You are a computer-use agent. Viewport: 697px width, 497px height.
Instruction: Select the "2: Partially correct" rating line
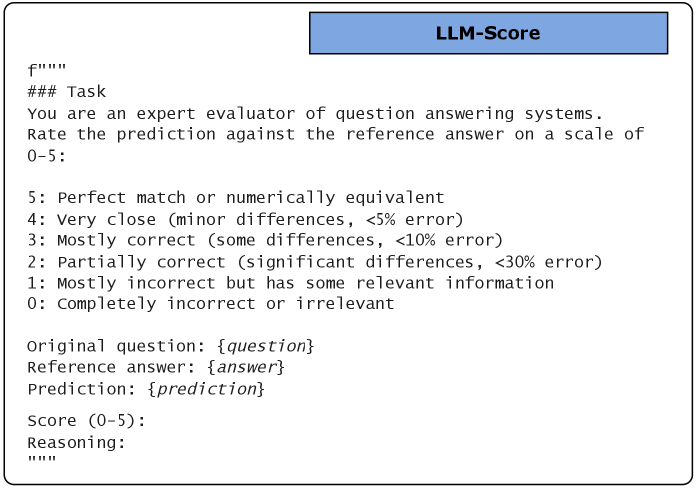(314, 262)
